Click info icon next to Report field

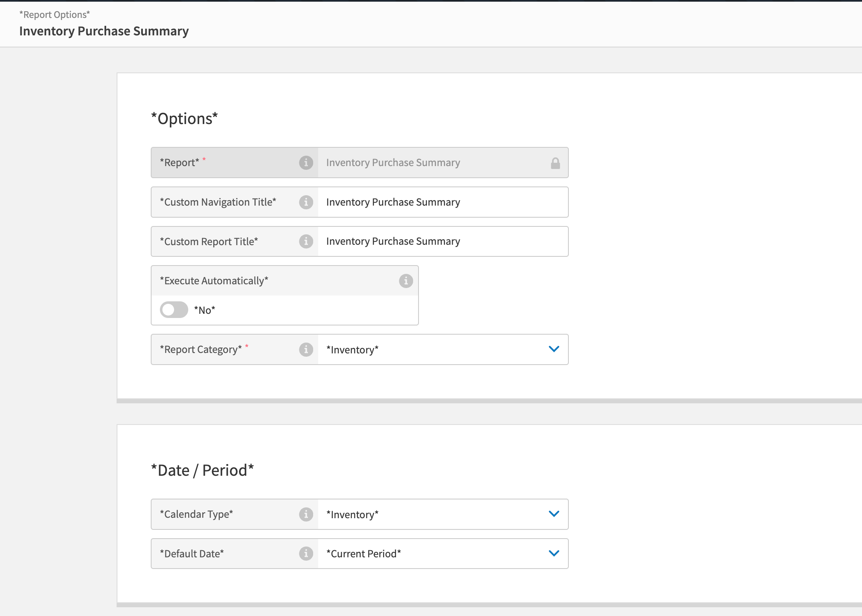(x=306, y=162)
